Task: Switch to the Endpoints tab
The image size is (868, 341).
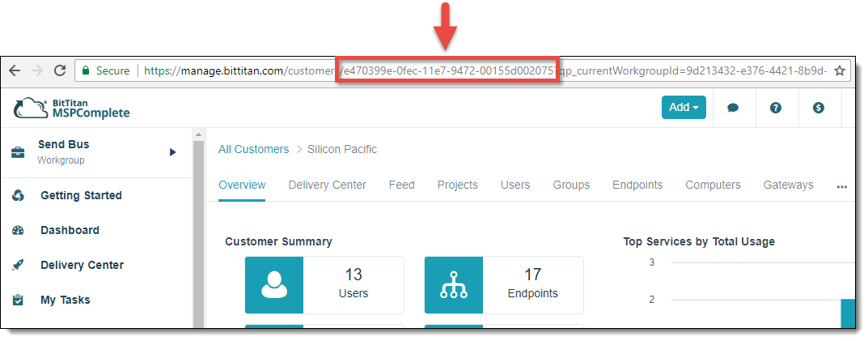Action: (x=637, y=185)
